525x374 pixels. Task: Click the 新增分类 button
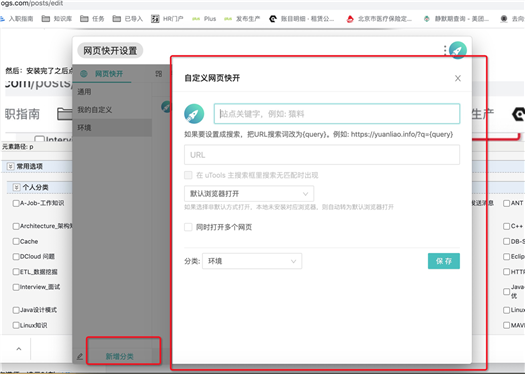click(x=120, y=356)
